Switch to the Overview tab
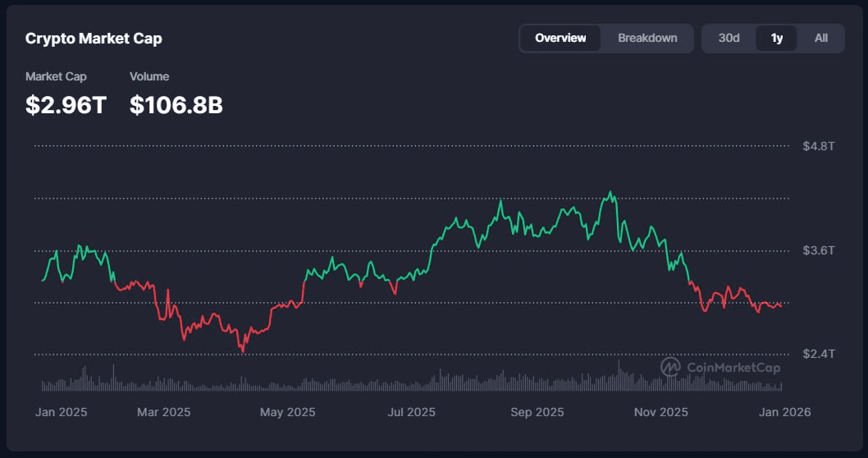 pos(560,38)
